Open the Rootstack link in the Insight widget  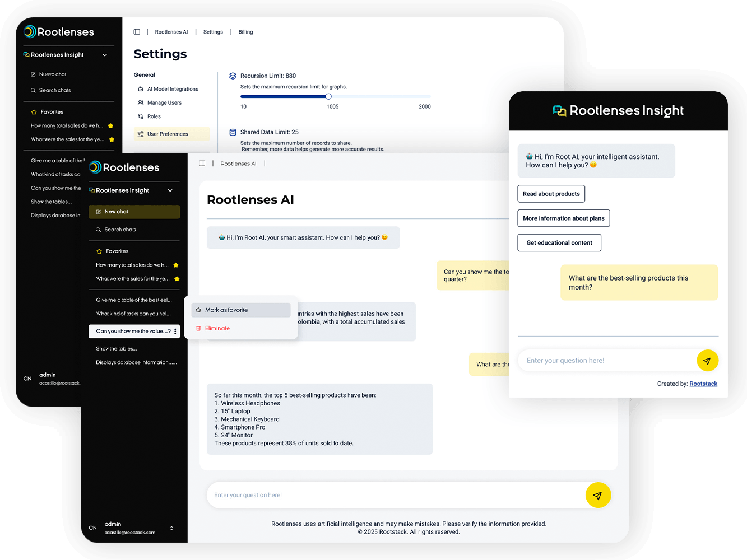tap(703, 384)
